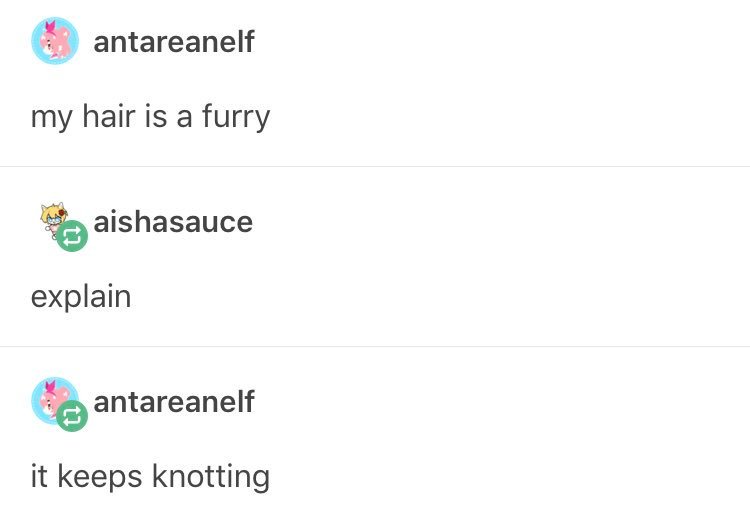This screenshot has height=519, width=750.
Task: Visit the antareanelf blog from the first post
Action: coord(174,42)
